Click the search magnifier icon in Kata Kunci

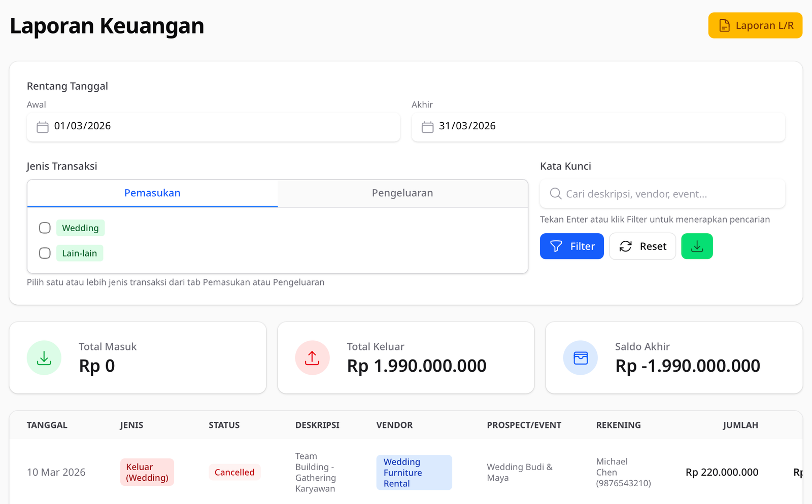[556, 194]
